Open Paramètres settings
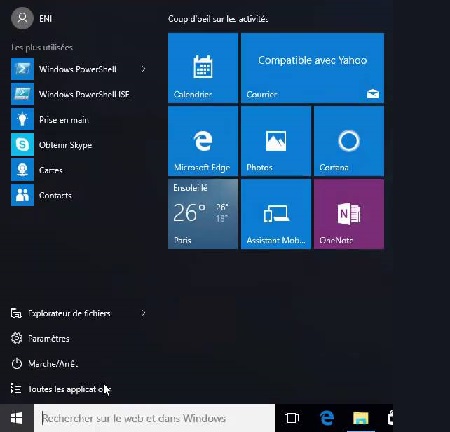The width and height of the screenshot is (450, 432). point(40,338)
